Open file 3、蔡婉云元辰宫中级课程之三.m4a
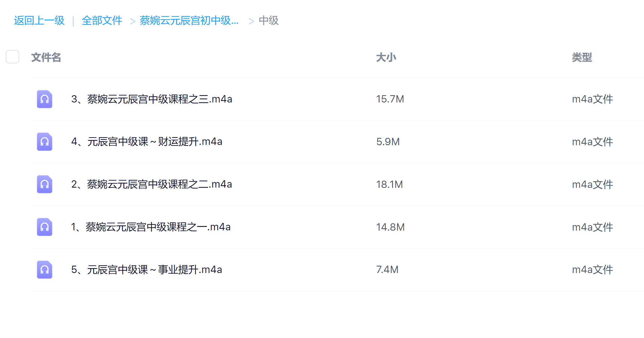 151,99
